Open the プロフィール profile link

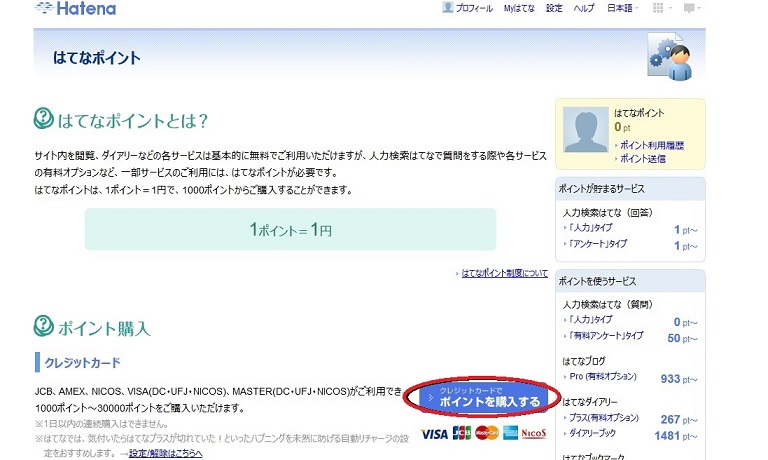pyautogui.click(x=468, y=8)
